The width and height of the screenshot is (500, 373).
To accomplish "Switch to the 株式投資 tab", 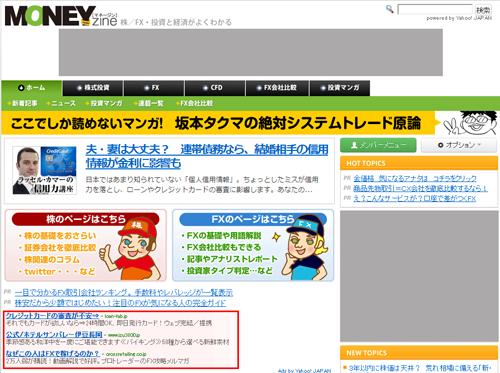I will point(93,88).
